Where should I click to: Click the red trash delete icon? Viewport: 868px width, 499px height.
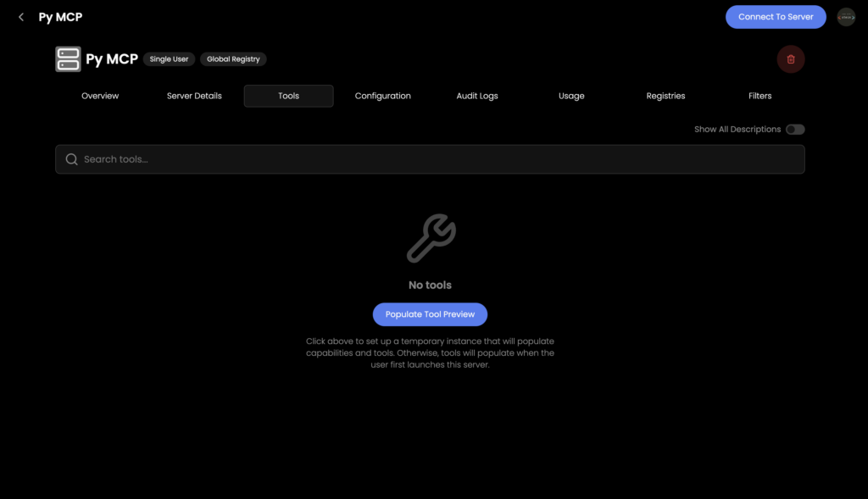pyautogui.click(x=791, y=59)
